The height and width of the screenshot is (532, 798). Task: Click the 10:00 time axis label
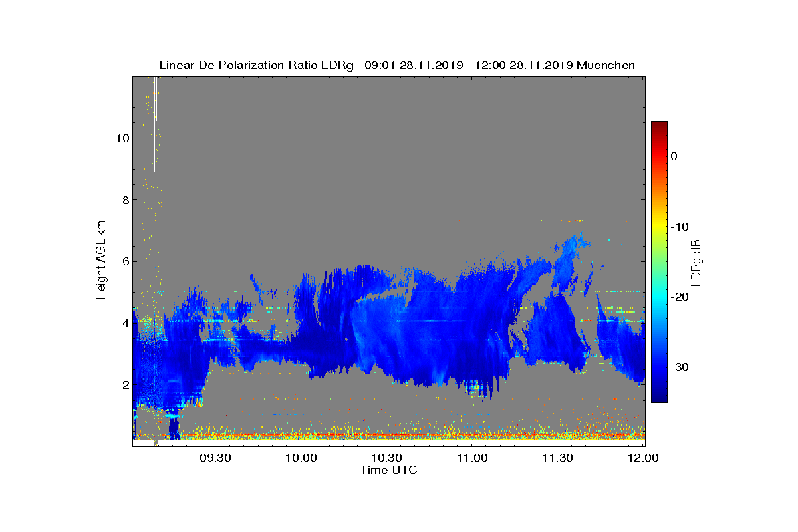[301, 458]
